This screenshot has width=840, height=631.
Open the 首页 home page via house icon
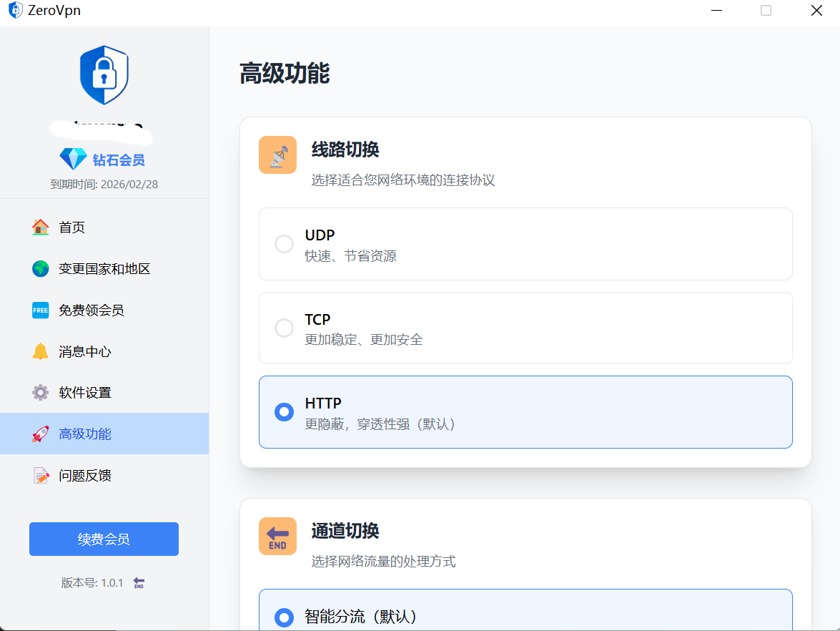41,227
